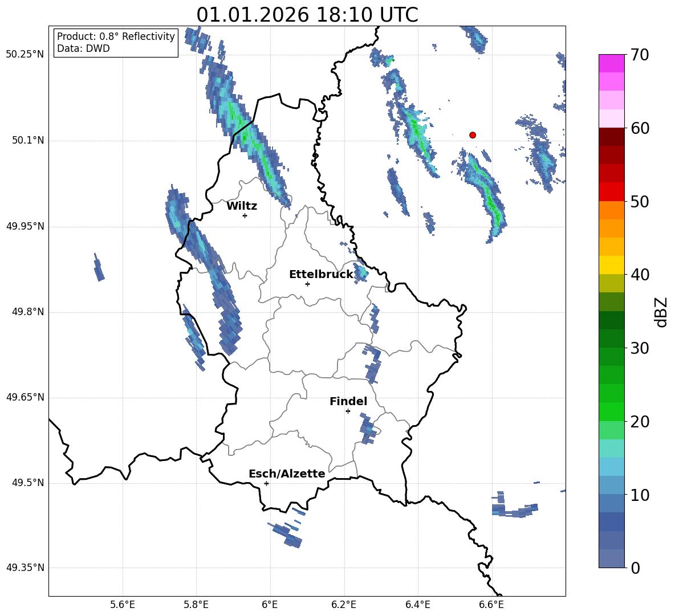This screenshot has height=616, width=675.
Task: Click the Wiltz station cross marker
Action: tap(245, 215)
